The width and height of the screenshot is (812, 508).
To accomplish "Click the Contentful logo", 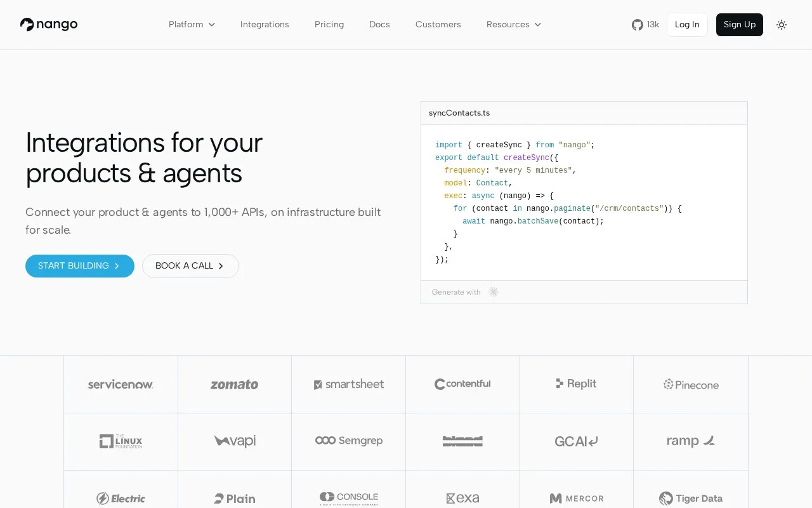I will [462, 384].
